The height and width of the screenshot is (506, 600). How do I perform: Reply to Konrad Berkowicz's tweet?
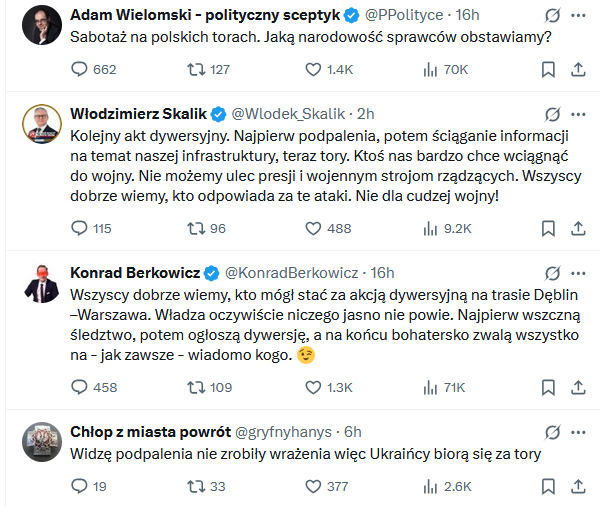(x=82, y=387)
